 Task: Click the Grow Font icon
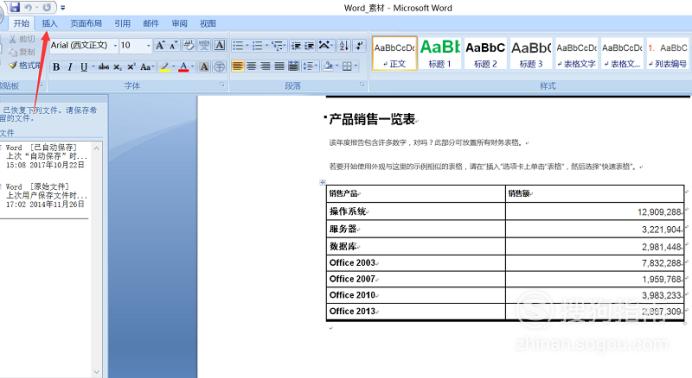(160, 45)
